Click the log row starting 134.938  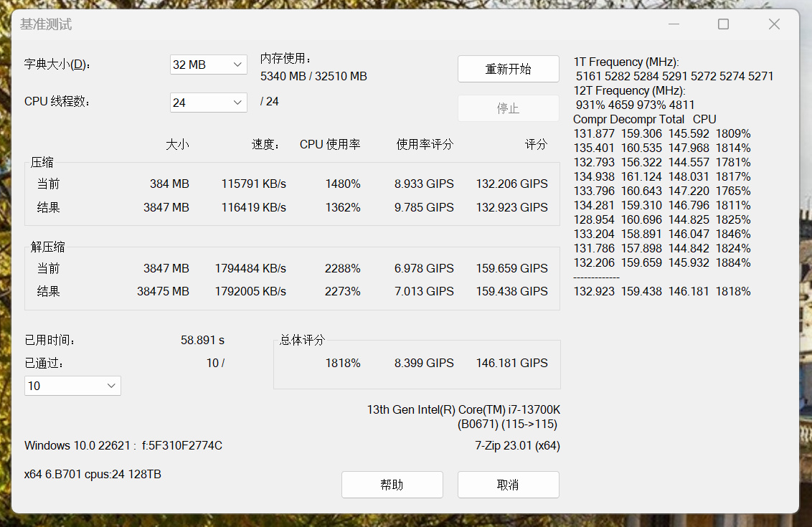(x=662, y=177)
